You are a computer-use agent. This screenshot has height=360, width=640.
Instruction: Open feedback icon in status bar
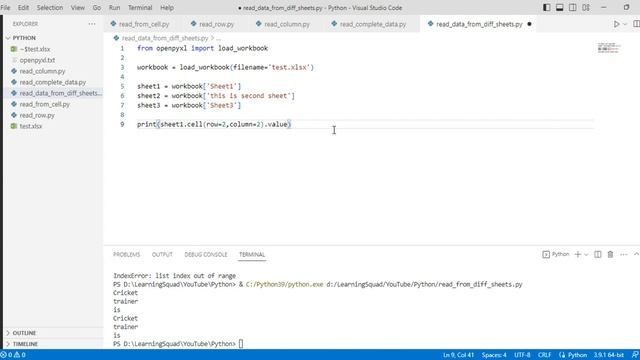tap(635, 355)
